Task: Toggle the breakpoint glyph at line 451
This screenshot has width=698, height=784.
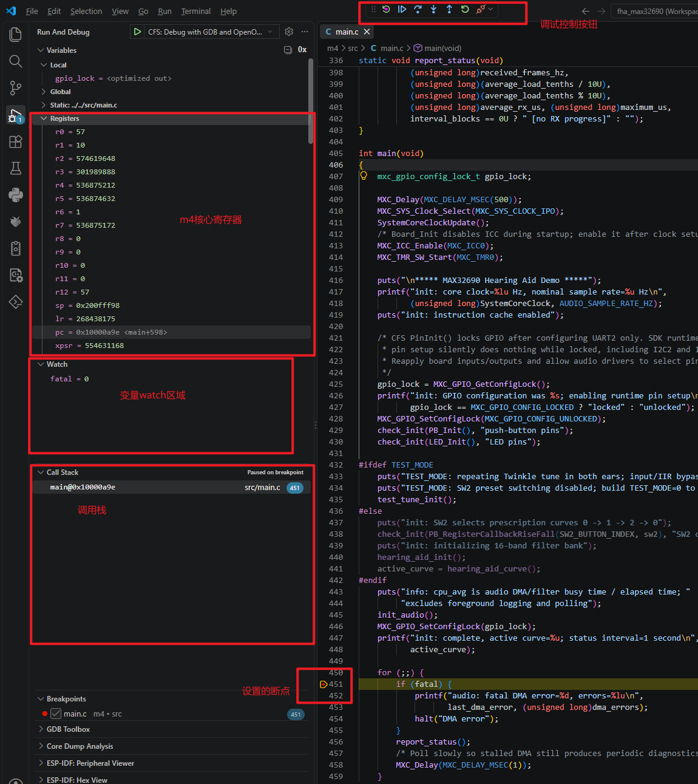Action: click(324, 684)
